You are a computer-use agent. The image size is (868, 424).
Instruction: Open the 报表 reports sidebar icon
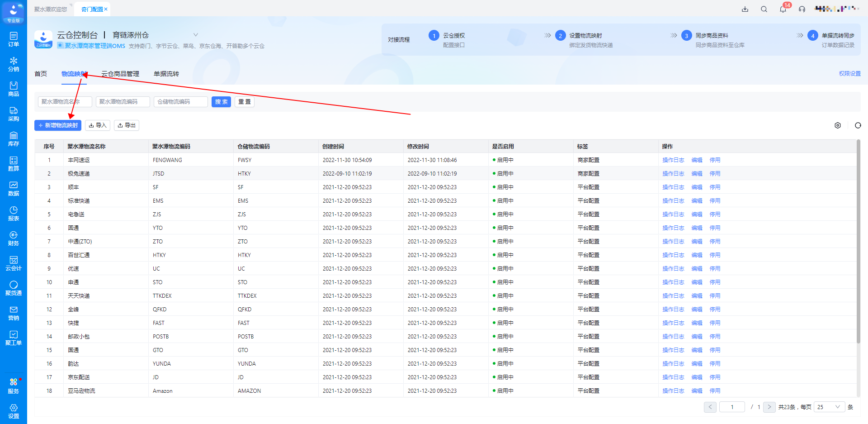coord(14,214)
